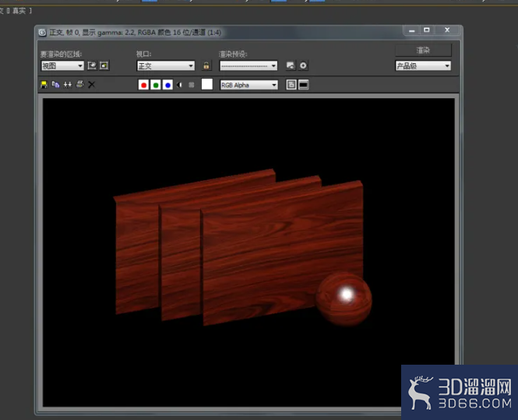Toggle the monochrome display icon

coord(192,85)
